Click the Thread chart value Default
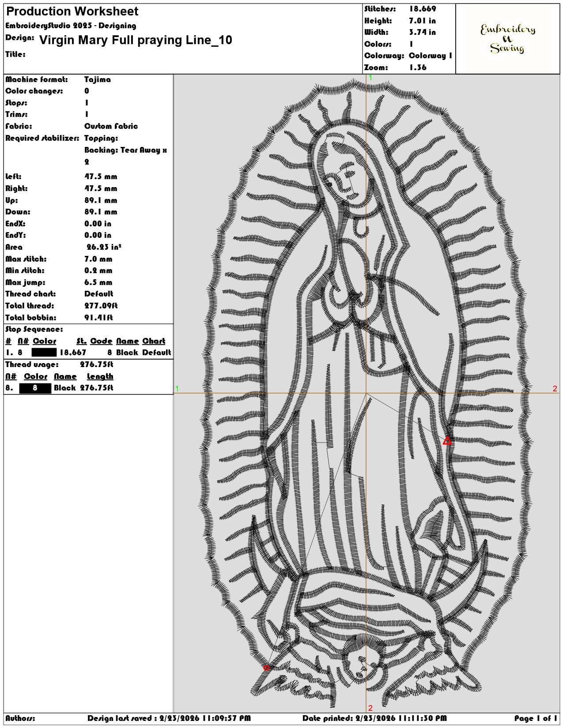 pos(99,294)
